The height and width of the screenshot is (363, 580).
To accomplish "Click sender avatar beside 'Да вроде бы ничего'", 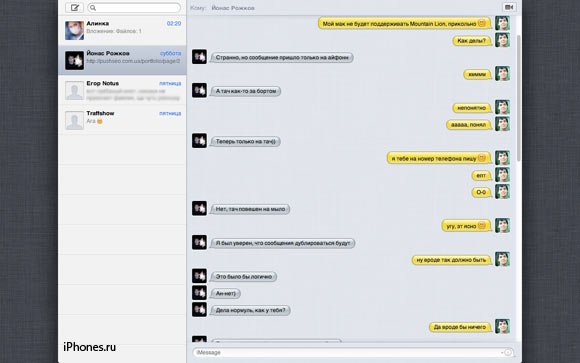I will tap(502, 326).
